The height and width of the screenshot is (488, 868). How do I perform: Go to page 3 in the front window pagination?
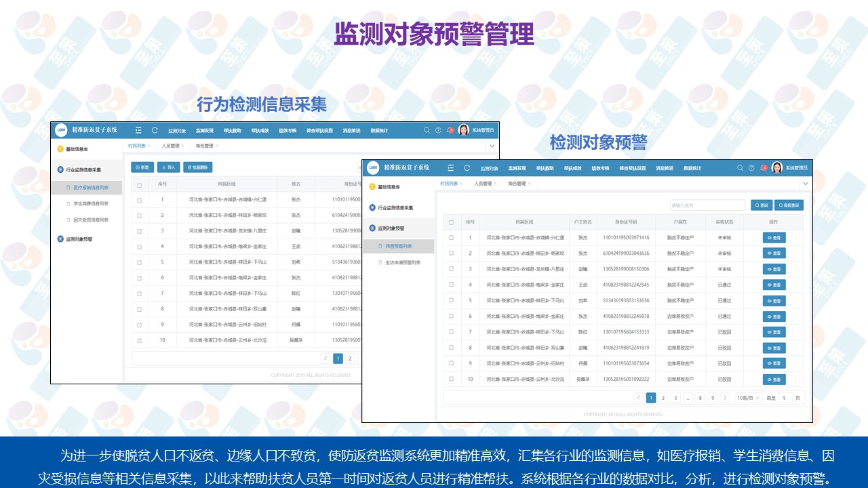click(675, 398)
